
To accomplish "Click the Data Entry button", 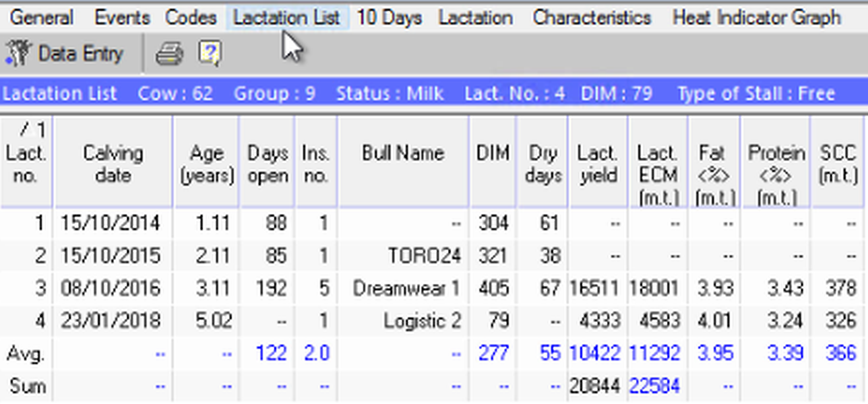I will click(65, 53).
